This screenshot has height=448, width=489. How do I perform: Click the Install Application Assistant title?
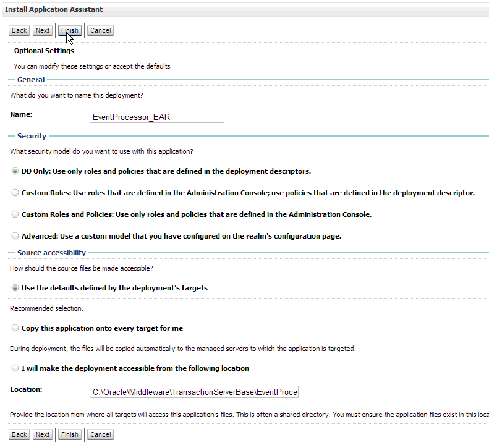pyautogui.click(x=54, y=9)
